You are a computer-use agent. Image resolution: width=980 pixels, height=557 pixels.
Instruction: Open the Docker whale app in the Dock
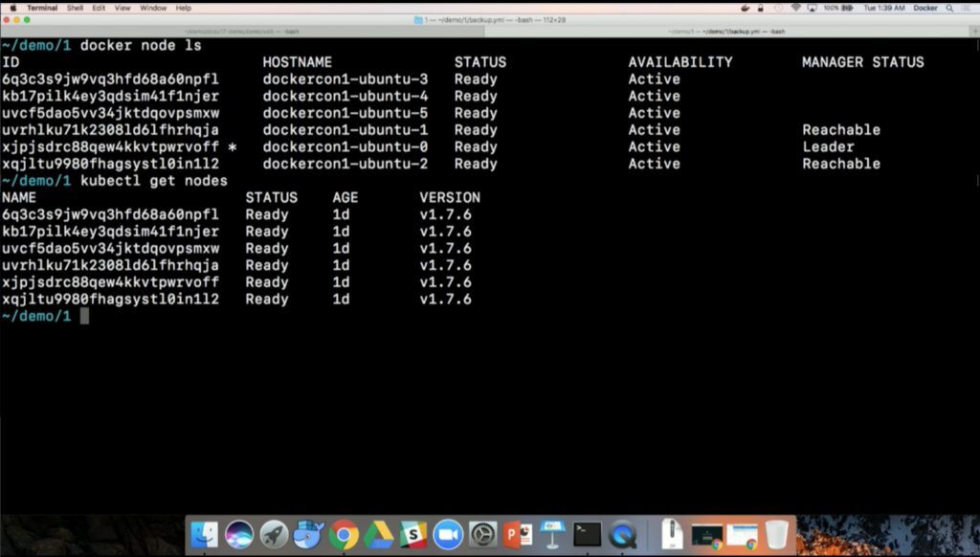(309, 534)
